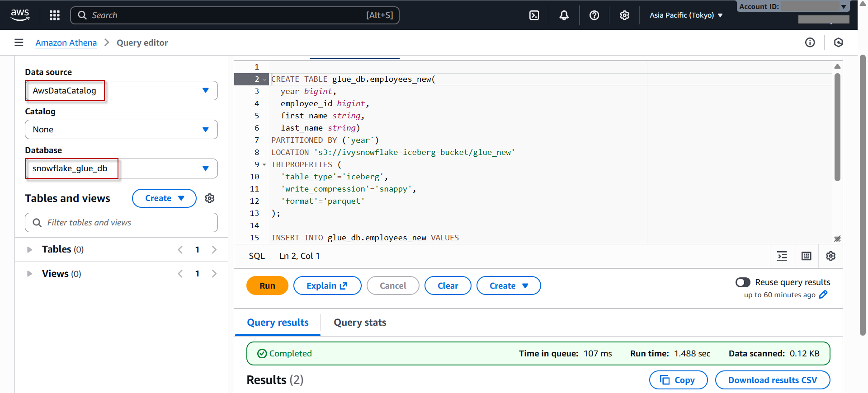868x393 pixels.
Task: Fold TBLPROPERTIES block at line 9
Action: (264, 165)
